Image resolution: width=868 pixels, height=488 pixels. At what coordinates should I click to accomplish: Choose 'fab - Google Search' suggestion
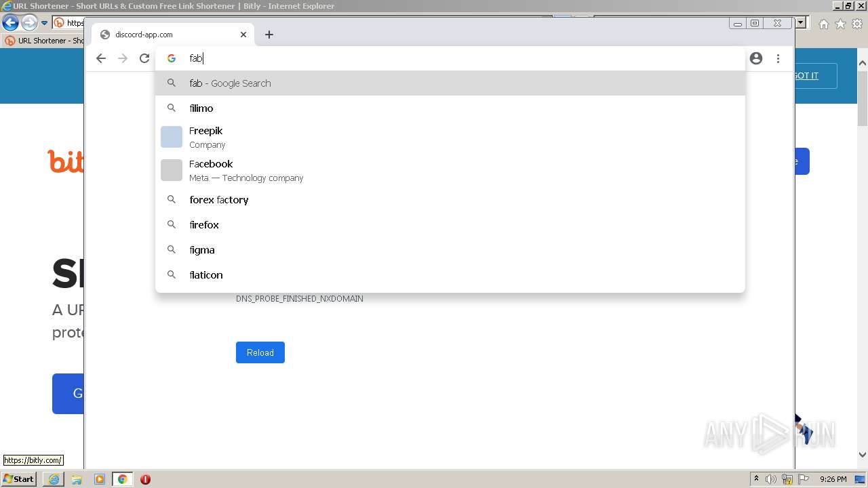tap(450, 83)
